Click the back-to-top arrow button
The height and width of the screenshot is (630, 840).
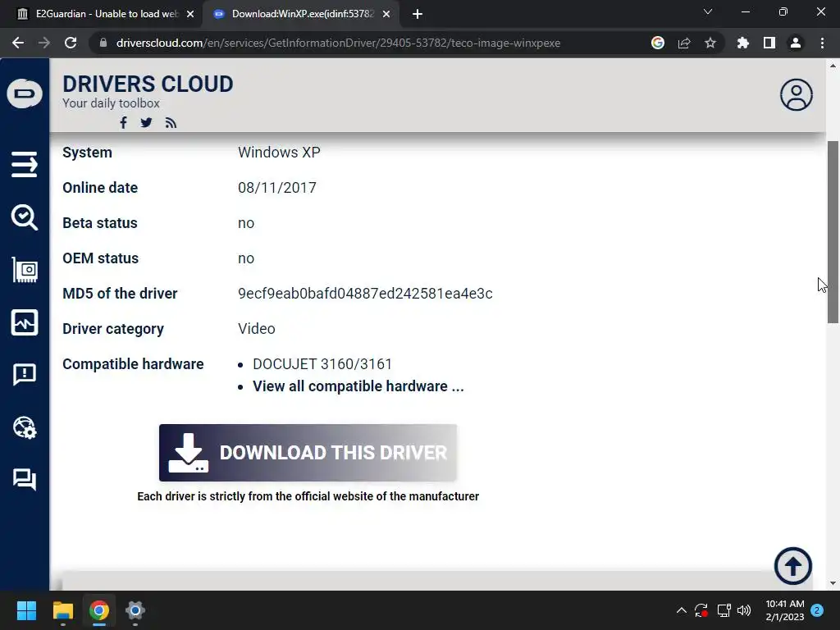[793, 566]
